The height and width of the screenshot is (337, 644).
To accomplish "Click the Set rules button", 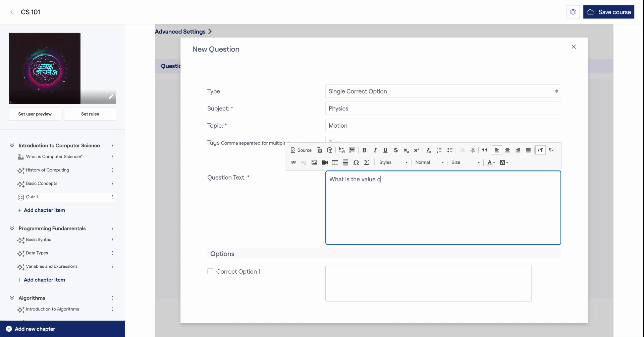I will point(90,114).
